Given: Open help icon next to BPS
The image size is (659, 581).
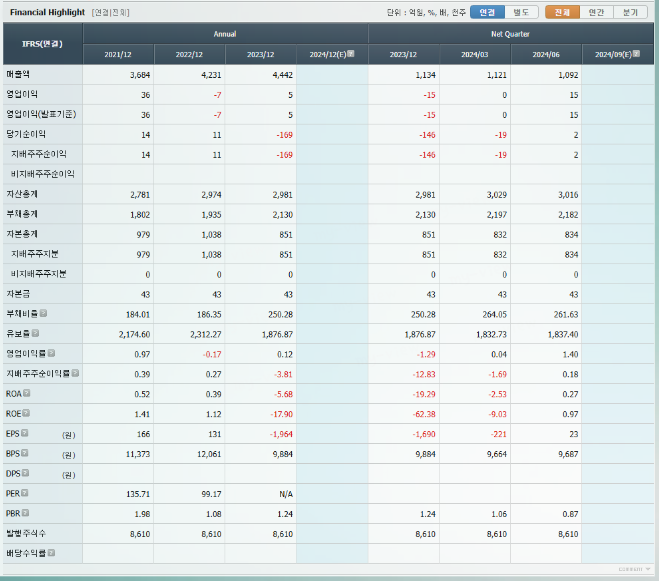Looking at the screenshot, I should pyautogui.click(x=25, y=453).
